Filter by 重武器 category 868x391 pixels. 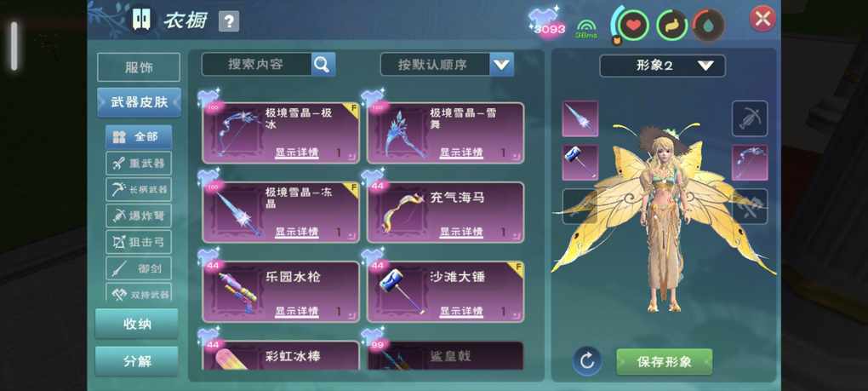tap(139, 163)
